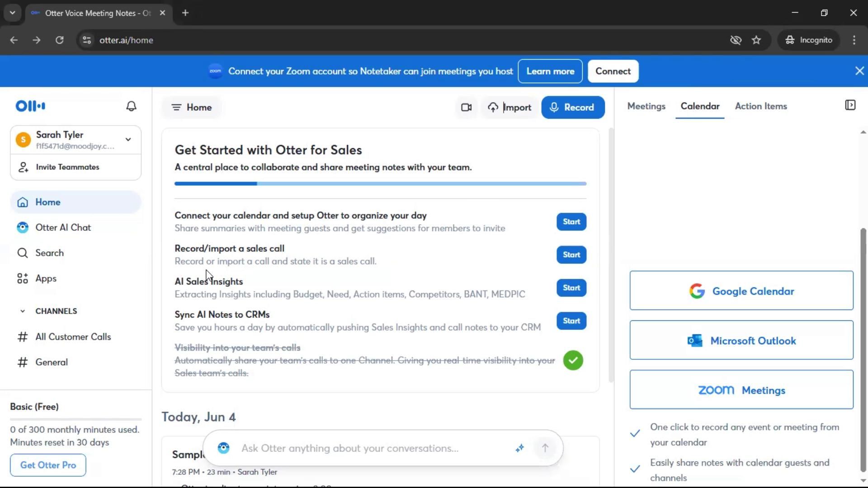Bookmark this page with star icon
Screen dimensions: 868x488
pyautogui.click(x=756, y=40)
